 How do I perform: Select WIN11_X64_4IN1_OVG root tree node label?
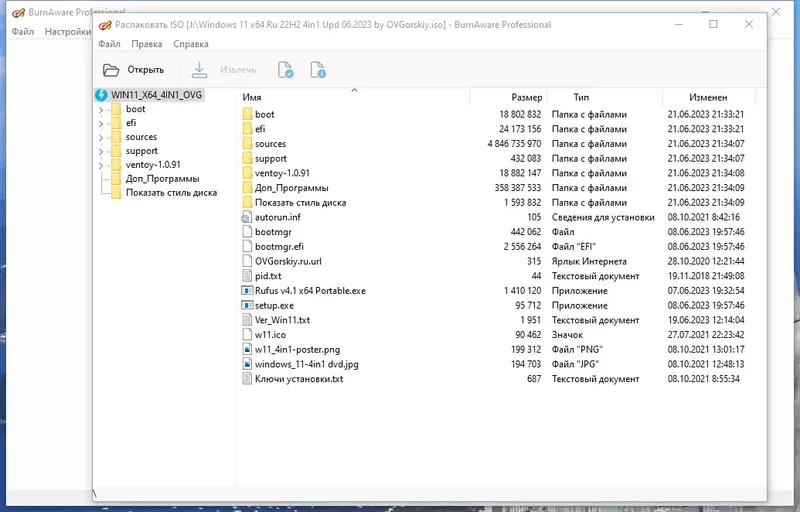[156, 95]
